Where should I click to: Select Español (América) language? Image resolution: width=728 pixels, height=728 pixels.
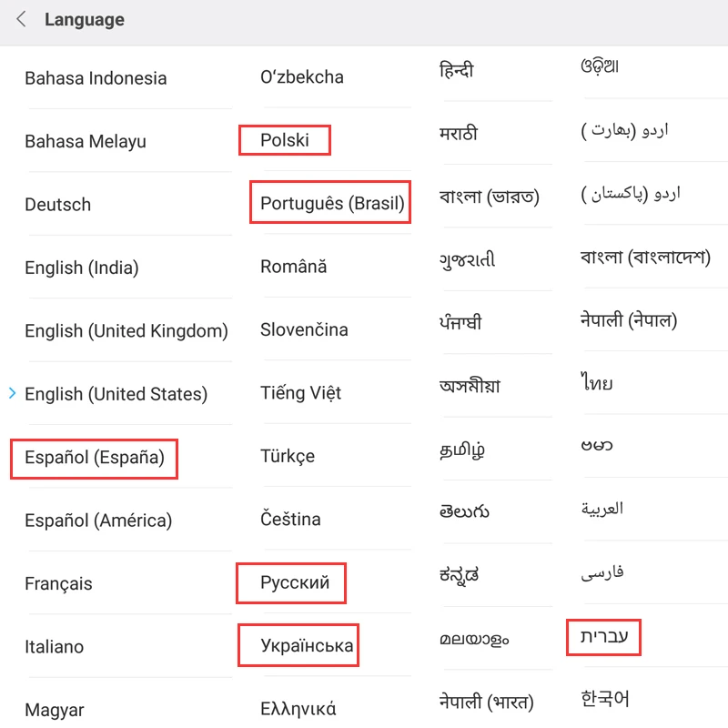pyautogui.click(x=98, y=521)
